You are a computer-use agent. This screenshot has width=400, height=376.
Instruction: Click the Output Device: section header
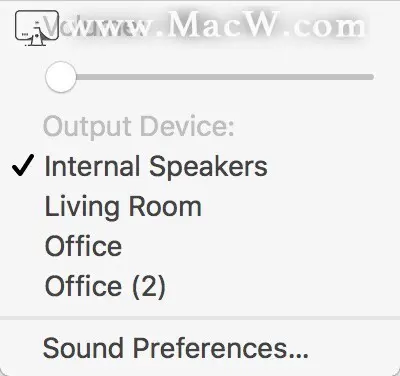click(x=139, y=127)
